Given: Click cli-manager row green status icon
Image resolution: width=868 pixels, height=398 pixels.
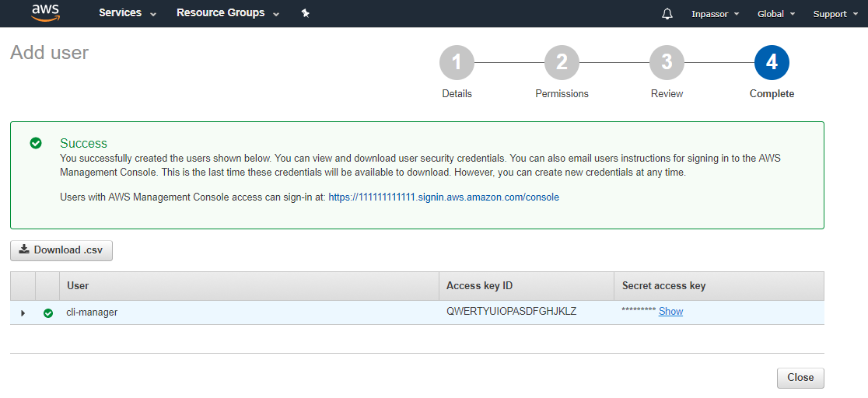Looking at the screenshot, I should tap(48, 312).
